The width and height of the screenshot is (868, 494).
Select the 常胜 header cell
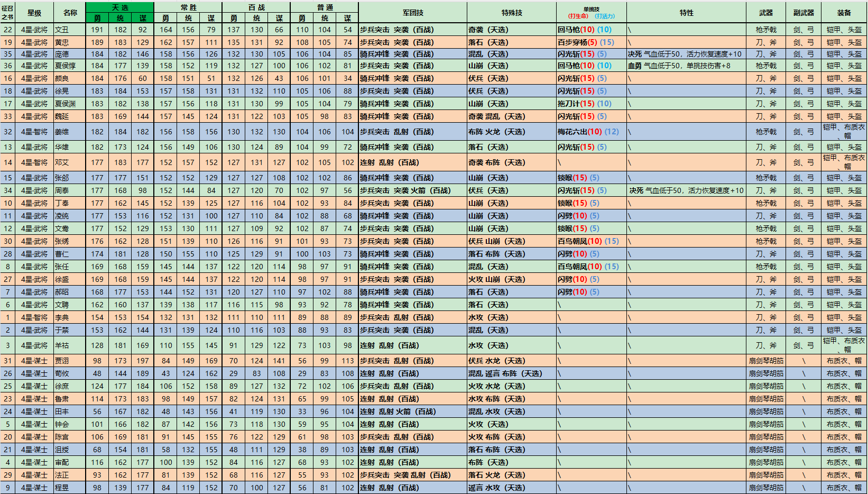click(x=188, y=7)
